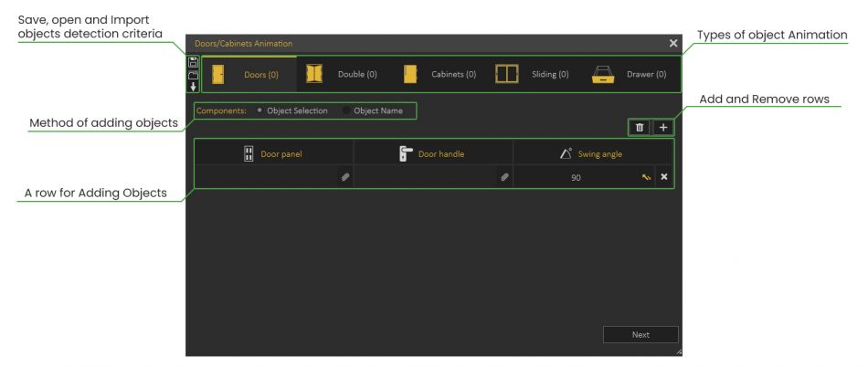Click the Door handle pick-object icon
The width and height of the screenshot is (868, 367).
[504, 177]
